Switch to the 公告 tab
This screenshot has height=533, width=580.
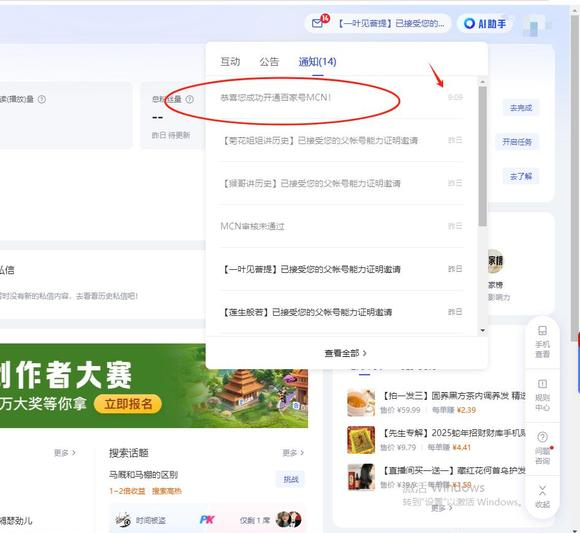tap(269, 61)
